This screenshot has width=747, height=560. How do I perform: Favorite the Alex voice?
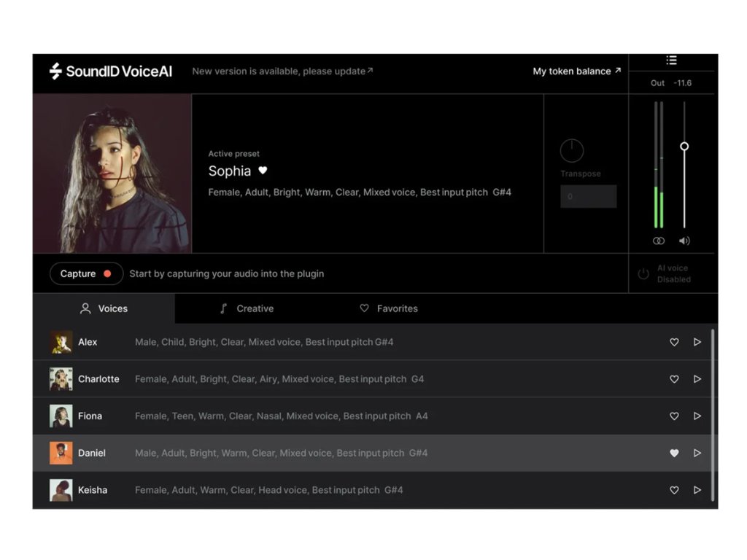tap(674, 342)
